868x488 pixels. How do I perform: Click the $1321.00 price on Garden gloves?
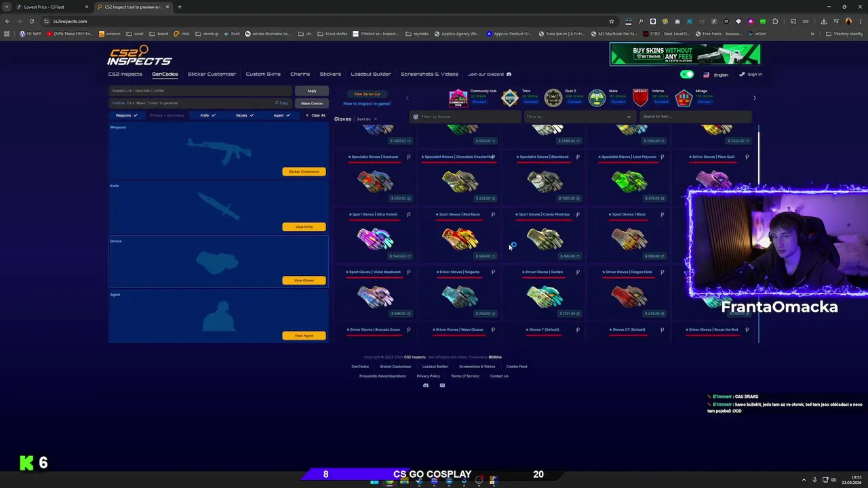tap(569, 314)
